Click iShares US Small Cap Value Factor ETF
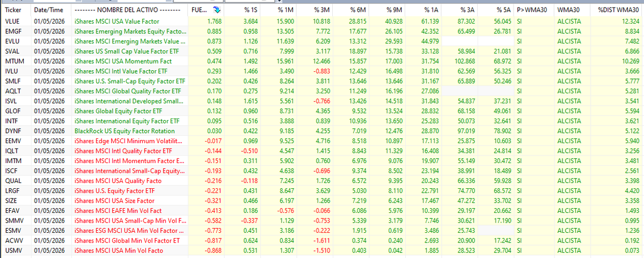This screenshot has width=644, height=258. (127, 51)
